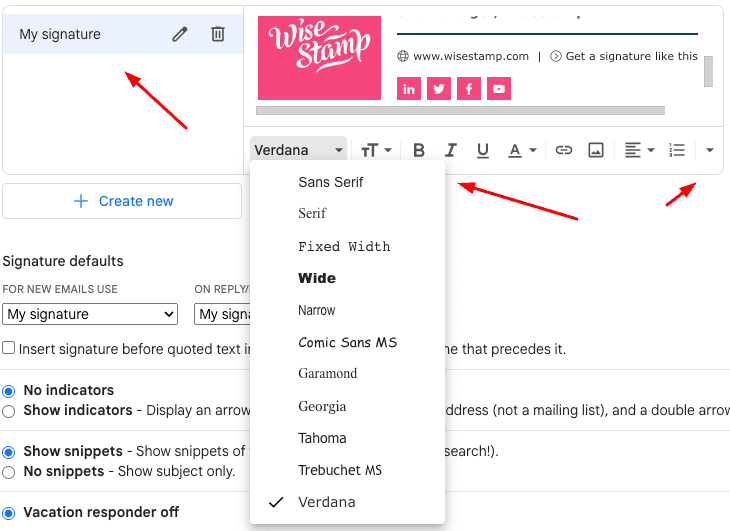
Task: Delete My signature with the trash icon
Action: pos(218,34)
